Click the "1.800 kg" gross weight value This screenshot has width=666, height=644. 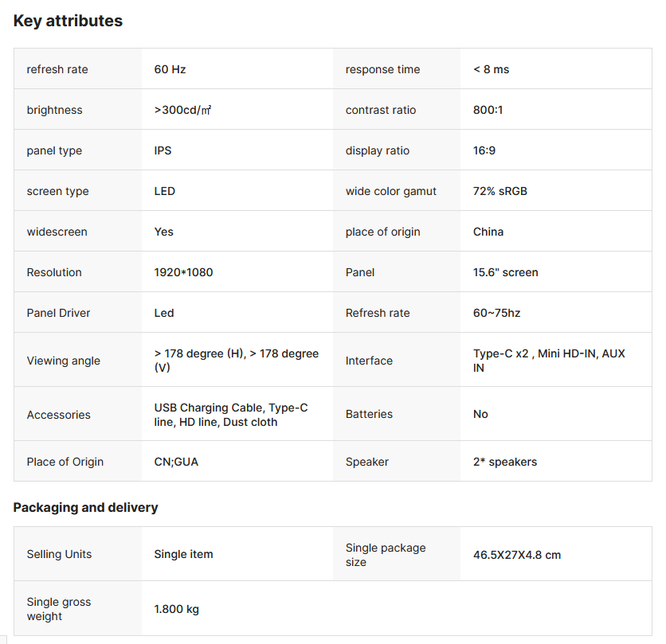(177, 609)
